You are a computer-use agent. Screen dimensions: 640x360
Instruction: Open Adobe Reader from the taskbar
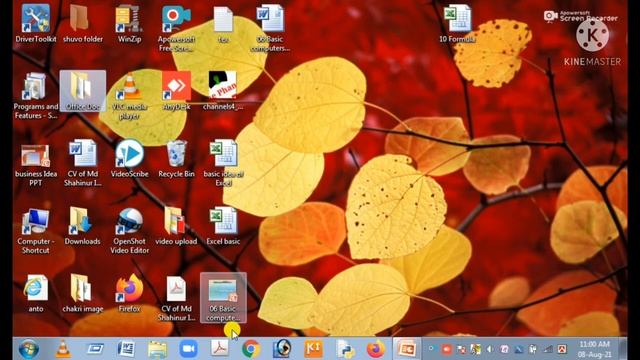pos(220,349)
